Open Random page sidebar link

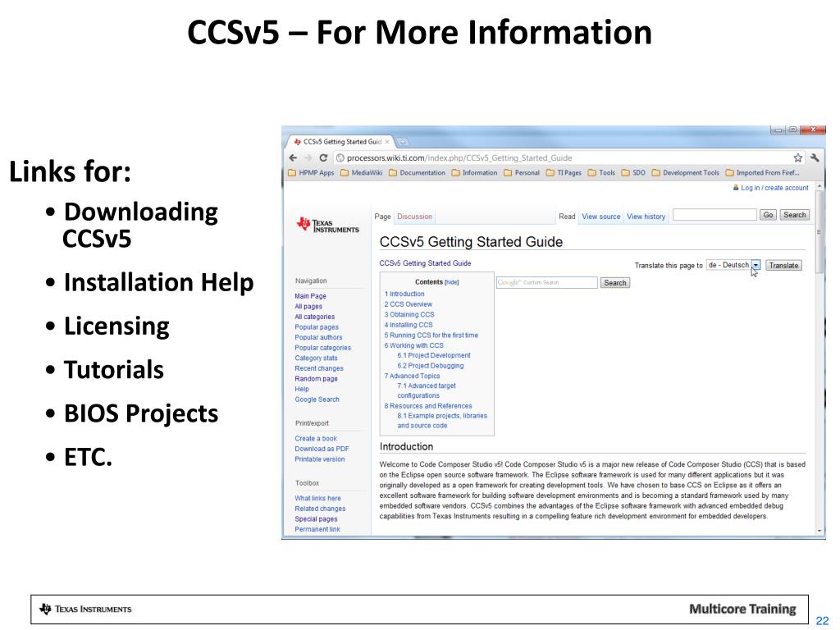coord(316,379)
